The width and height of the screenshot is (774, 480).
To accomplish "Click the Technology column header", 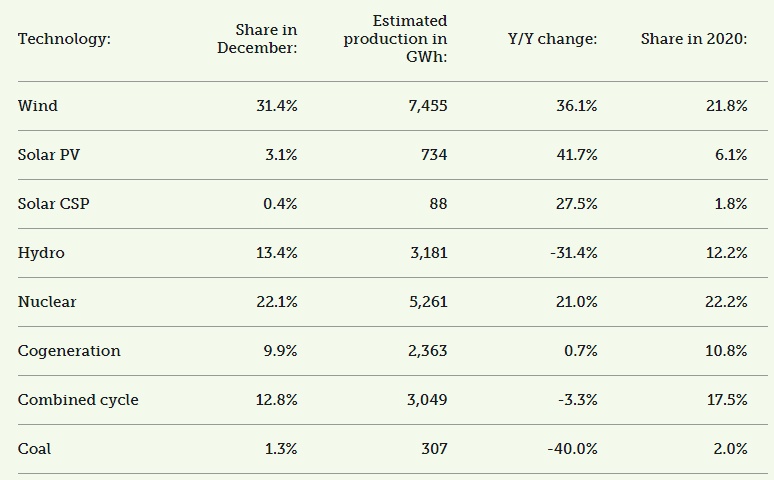I will click(x=64, y=39).
